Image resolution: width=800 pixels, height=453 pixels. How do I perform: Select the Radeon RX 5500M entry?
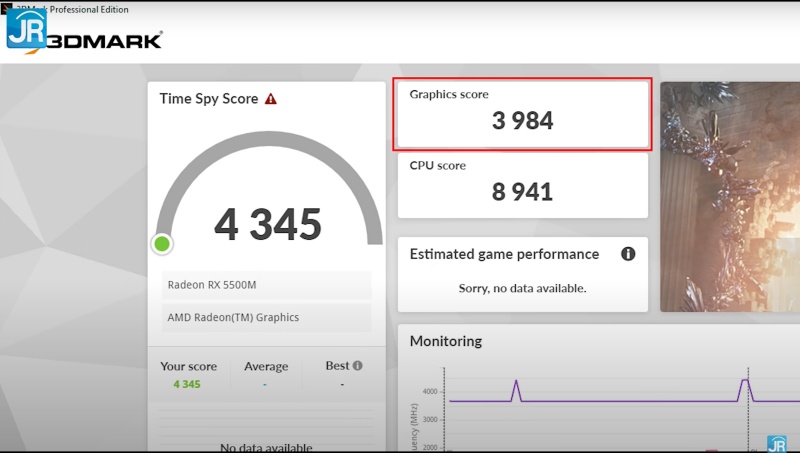pos(266,285)
